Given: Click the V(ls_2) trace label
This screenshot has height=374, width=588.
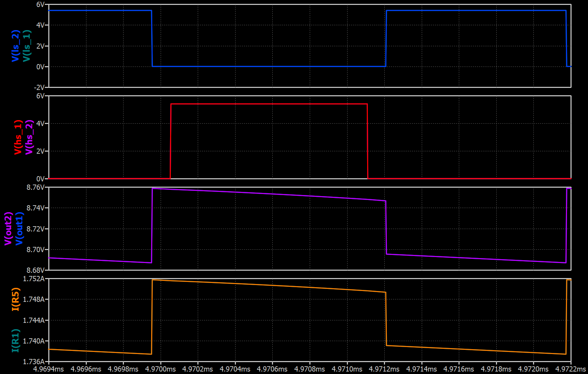Looking at the screenshot, I should click(15, 46).
